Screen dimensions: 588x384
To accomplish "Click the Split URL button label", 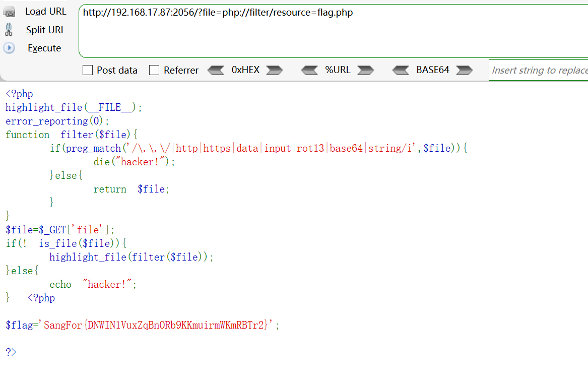I will [46, 30].
